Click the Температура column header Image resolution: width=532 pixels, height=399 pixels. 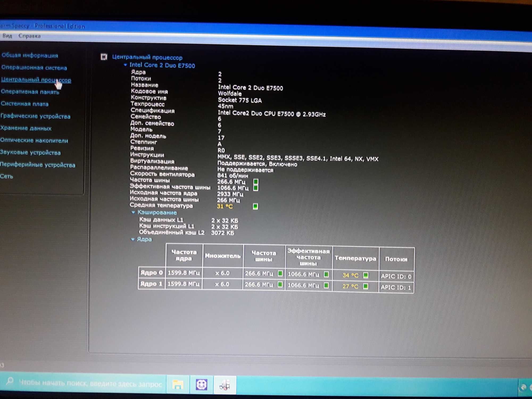click(x=355, y=258)
